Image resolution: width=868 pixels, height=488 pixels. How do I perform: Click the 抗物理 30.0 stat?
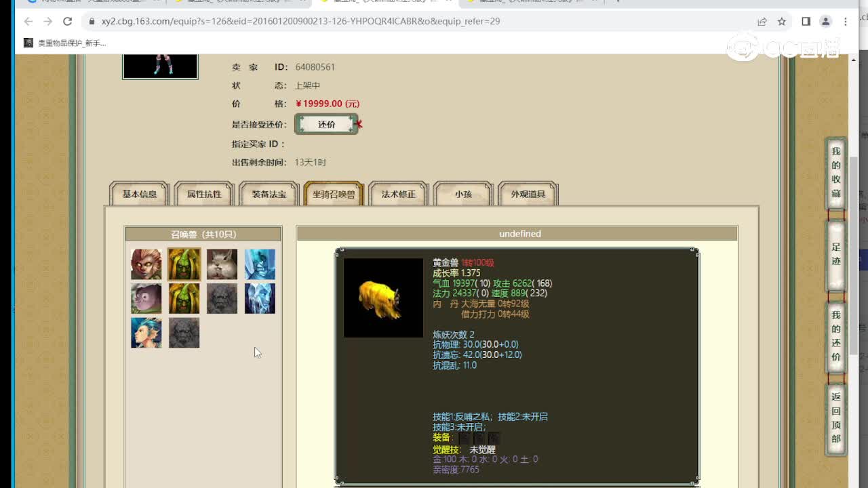(x=475, y=344)
